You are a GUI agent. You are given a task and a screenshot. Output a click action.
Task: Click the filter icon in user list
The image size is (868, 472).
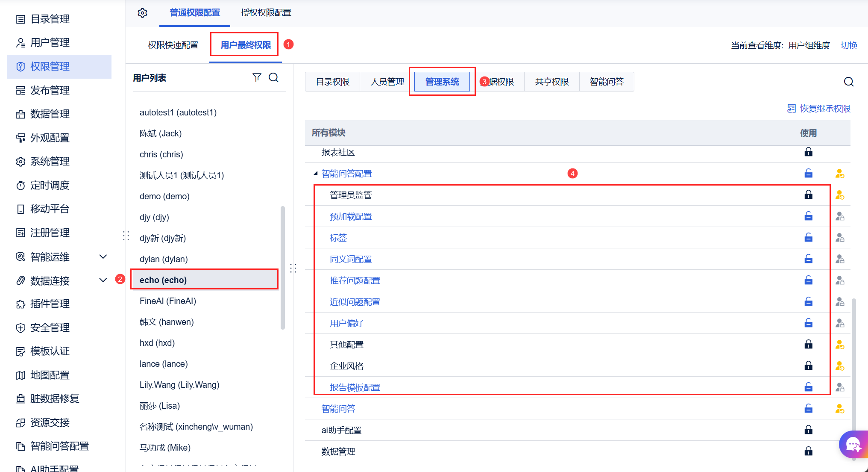pos(257,77)
